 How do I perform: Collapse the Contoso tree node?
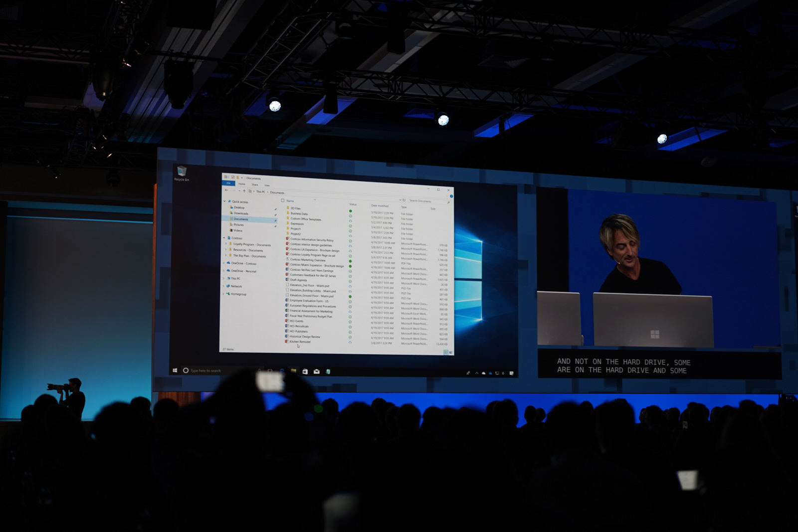(x=224, y=238)
